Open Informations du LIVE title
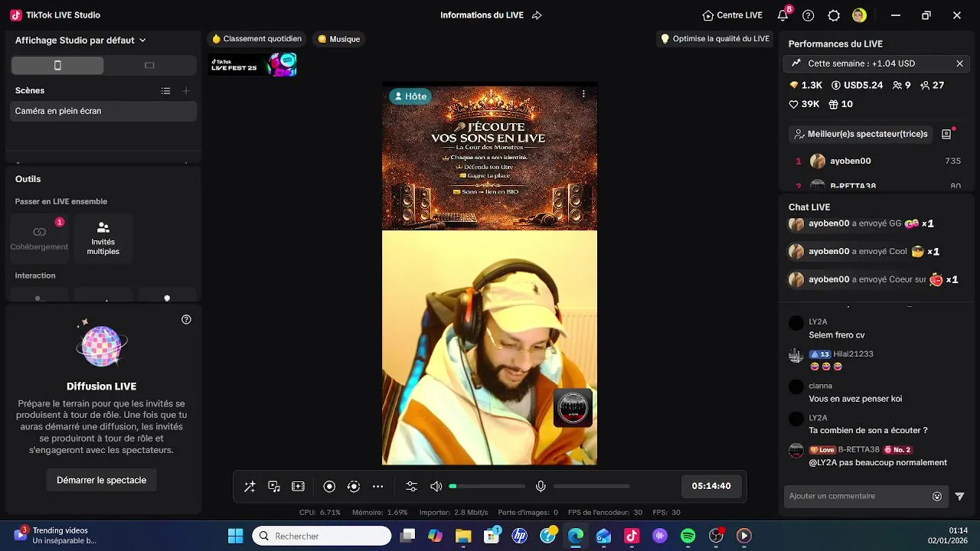 pos(482,15)
